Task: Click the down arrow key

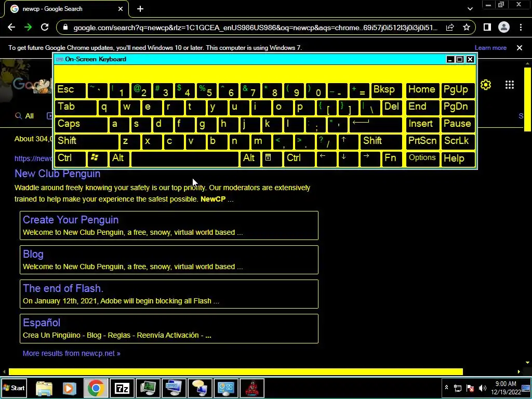Action: click(349, 158)
